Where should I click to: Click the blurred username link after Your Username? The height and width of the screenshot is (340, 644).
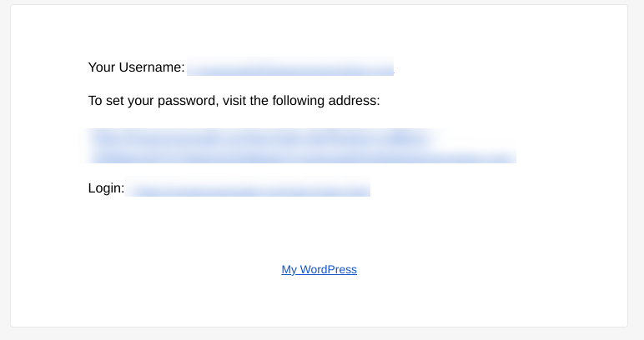290,67
